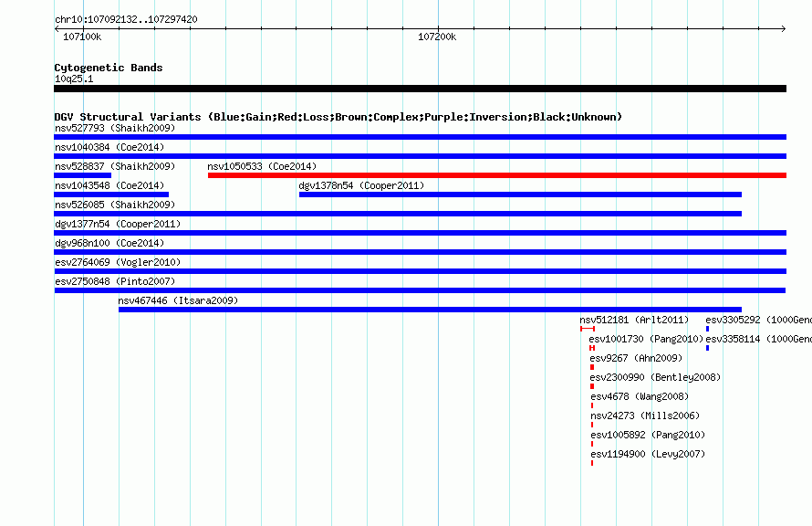Screen dimensions: 812x526
Task: Select nsv512181 (Arlt2011) label
Action: tap(634, 320)
